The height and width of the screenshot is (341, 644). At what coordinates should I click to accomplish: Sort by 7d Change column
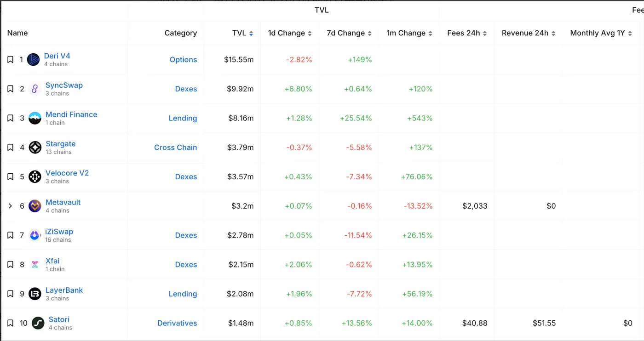tap(349, 33)
